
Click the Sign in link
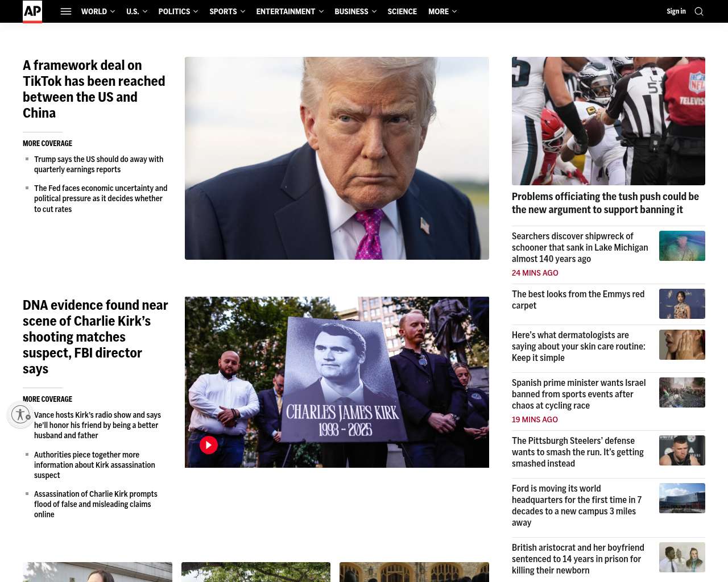pos(676,11)
